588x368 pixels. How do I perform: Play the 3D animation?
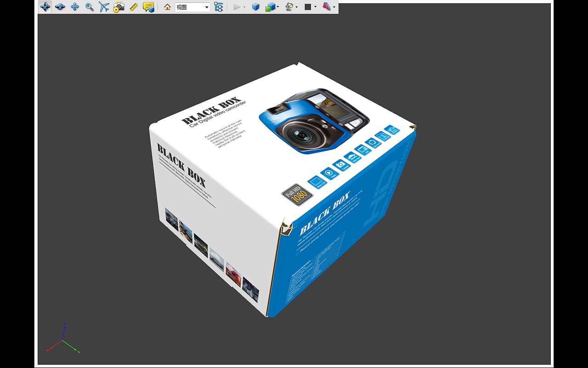237,7
